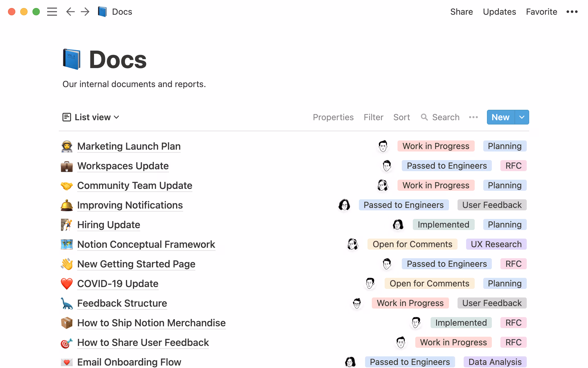
Task: Click the New button
Action: (x=500, y=117)
